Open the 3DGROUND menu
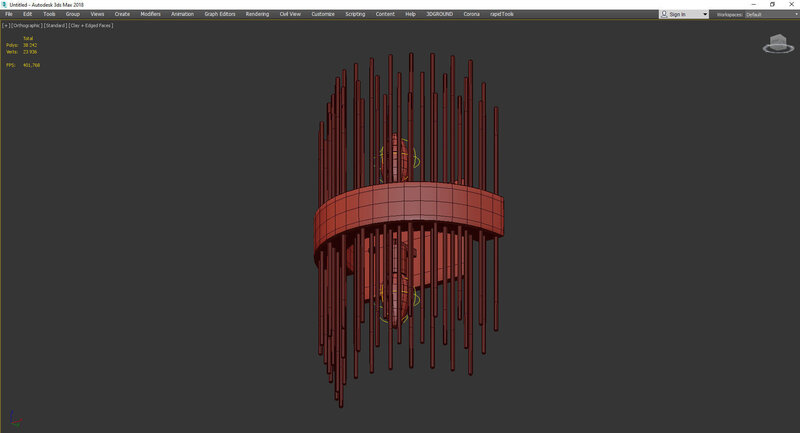 tap(439, 15)
